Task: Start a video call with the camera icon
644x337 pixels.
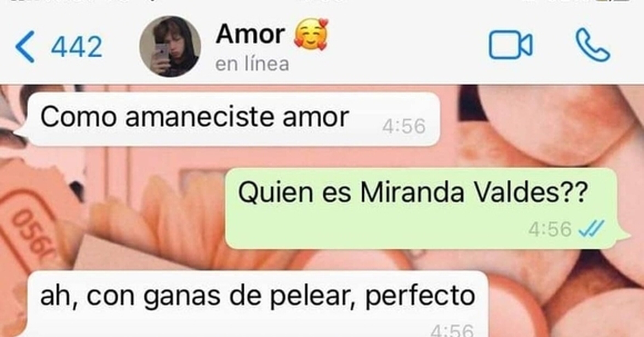Action: (511, 45)
